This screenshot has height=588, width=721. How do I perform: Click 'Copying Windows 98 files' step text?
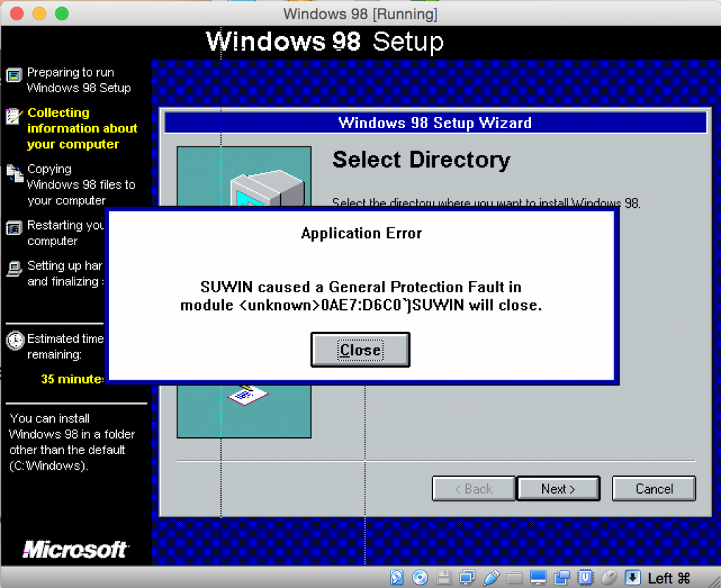81,184
